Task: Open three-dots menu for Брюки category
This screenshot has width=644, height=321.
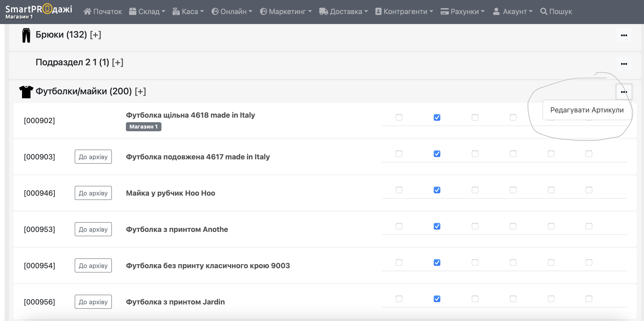Action: [x=624, y=36]
